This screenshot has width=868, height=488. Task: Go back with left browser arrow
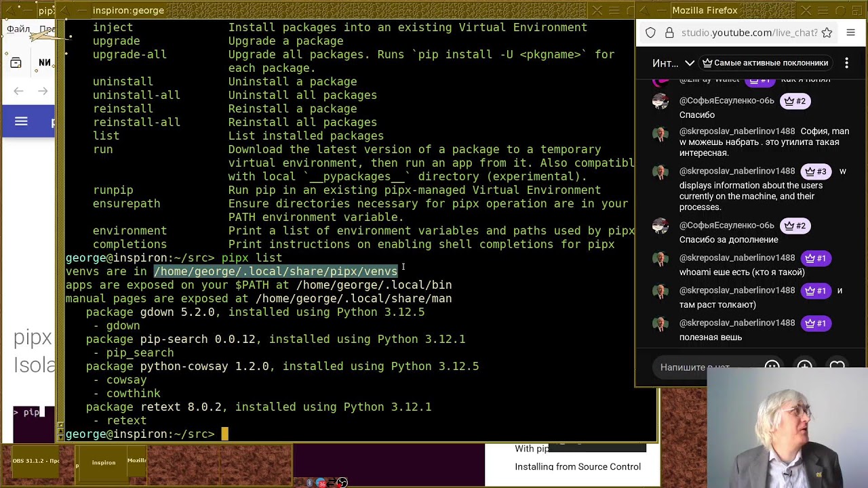[x=18, y=91]
